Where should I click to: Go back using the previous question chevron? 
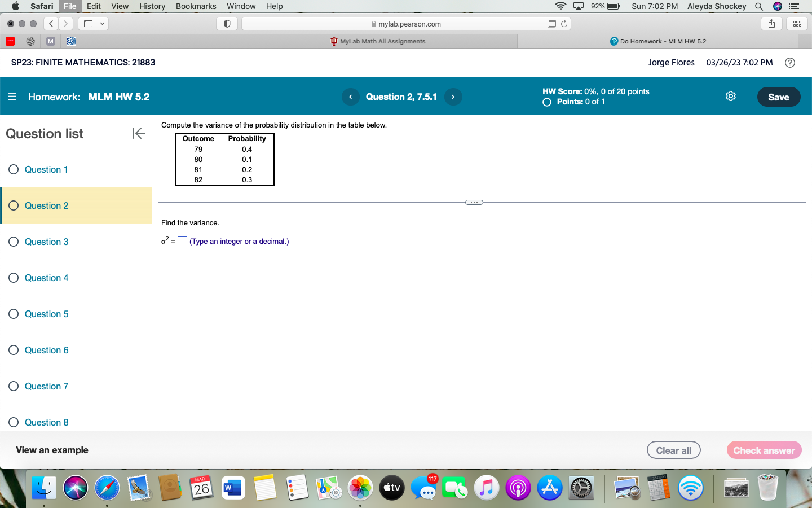(350, 97)
